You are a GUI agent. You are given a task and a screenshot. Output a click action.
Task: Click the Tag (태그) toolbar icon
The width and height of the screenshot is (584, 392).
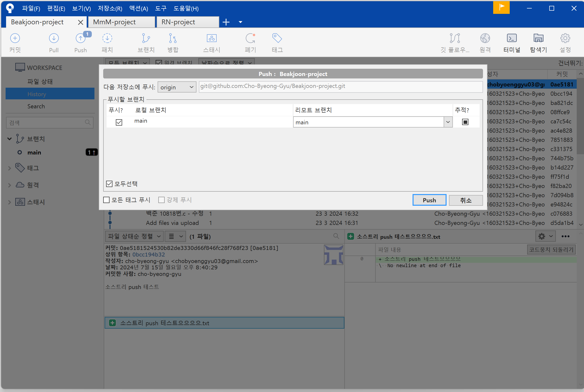click(277, 43)
